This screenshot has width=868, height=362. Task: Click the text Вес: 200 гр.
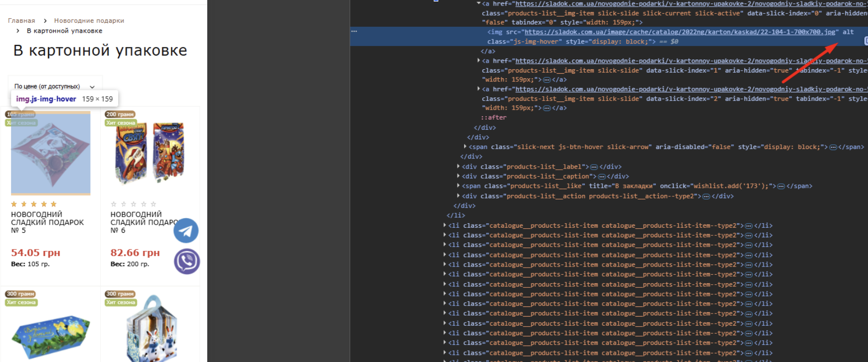tap(130, 264)
